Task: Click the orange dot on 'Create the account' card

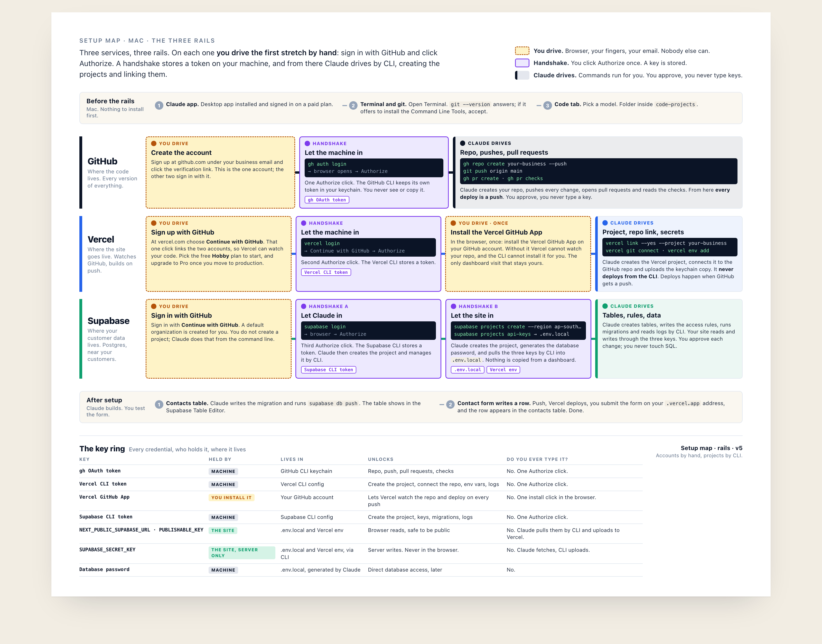Action: pyautogui.click(x=154, y=144)
